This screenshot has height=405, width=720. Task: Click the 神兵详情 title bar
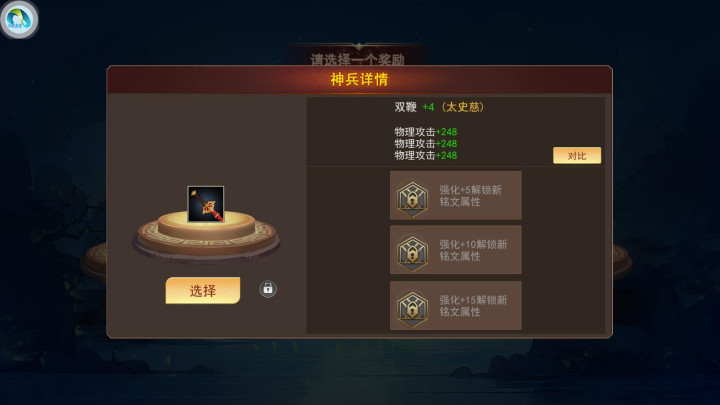[x=360, y=79]
